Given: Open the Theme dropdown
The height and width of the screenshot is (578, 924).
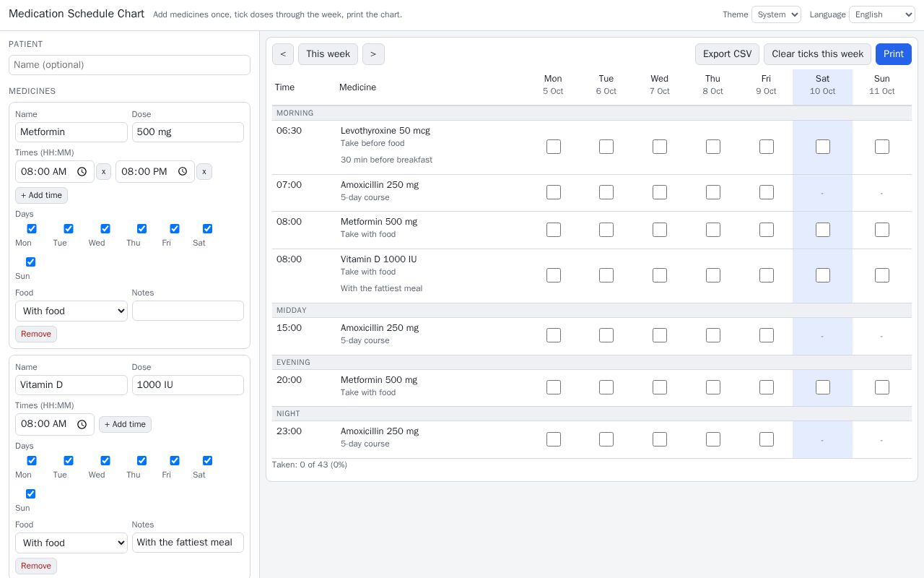Looking at the screenshot, I should (x=776, y=14).
